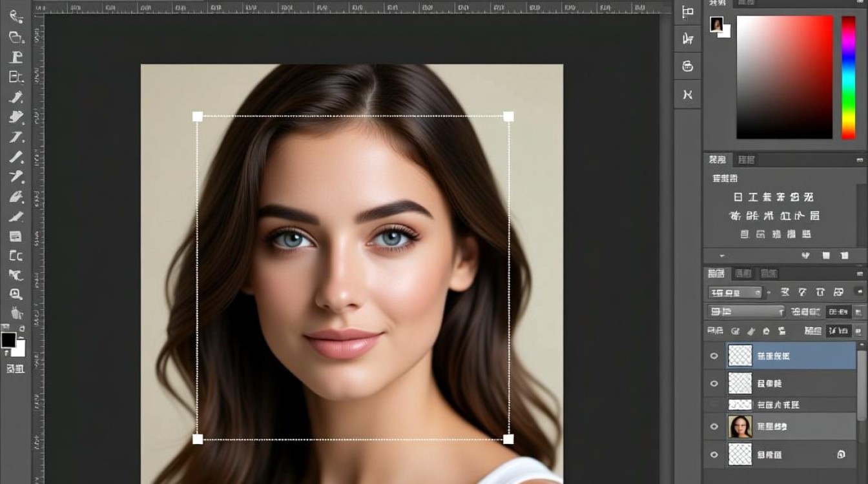Click fourth layer filter icon beside filter dropdown
Viewport: 868px width, 484px height.
click(838, 292)
